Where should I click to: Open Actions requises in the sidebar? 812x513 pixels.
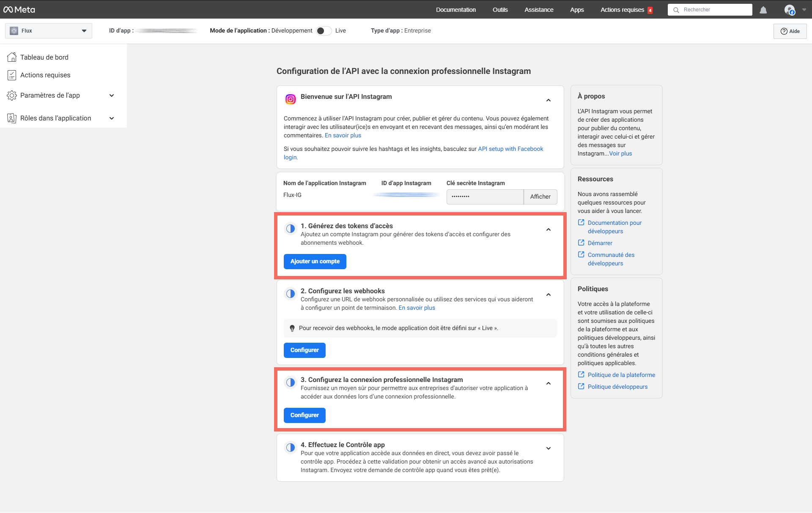point(45,75)
